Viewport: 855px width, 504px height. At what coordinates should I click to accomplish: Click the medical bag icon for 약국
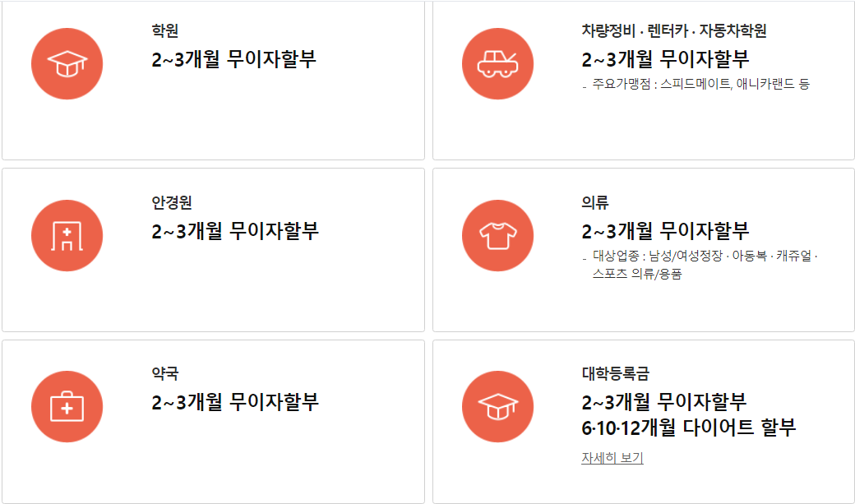(x=67, y=405)
